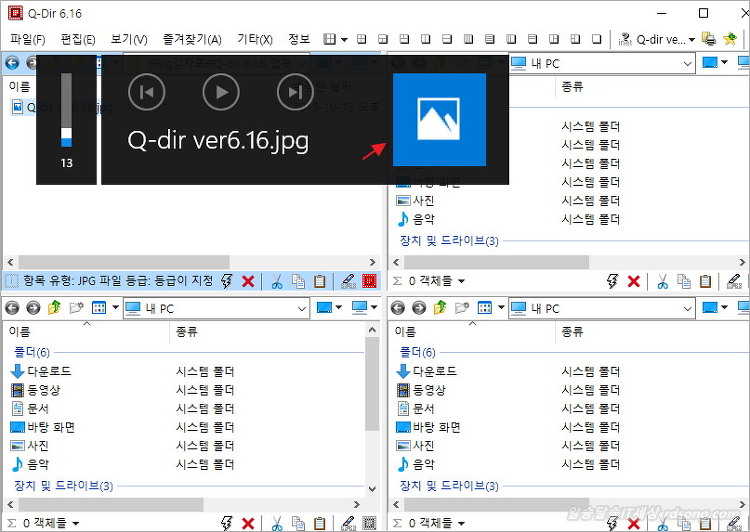Click the blue image thumbnail in the media overlay

(x=439, y=119)
